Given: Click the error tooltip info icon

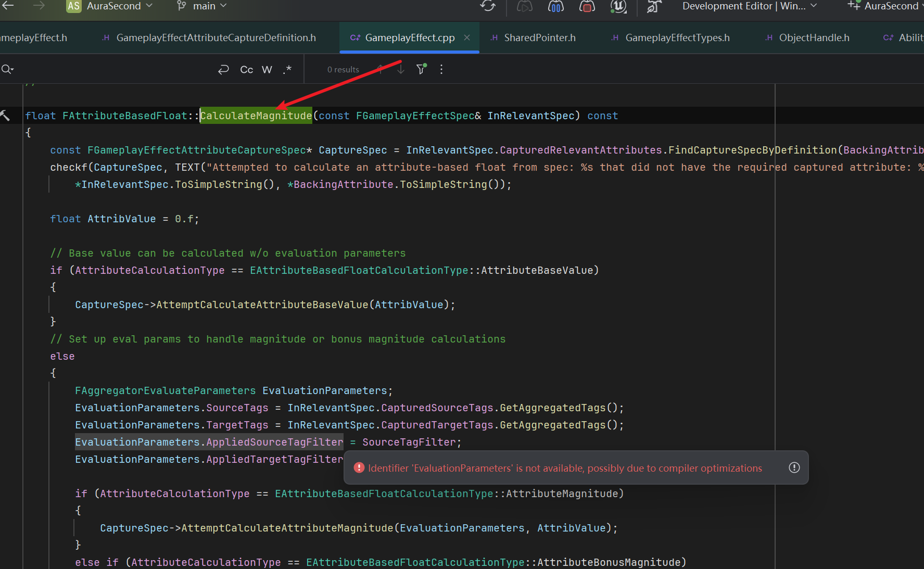Looking at the screenshot, I should pyautogui.click(x=794, y=467).
